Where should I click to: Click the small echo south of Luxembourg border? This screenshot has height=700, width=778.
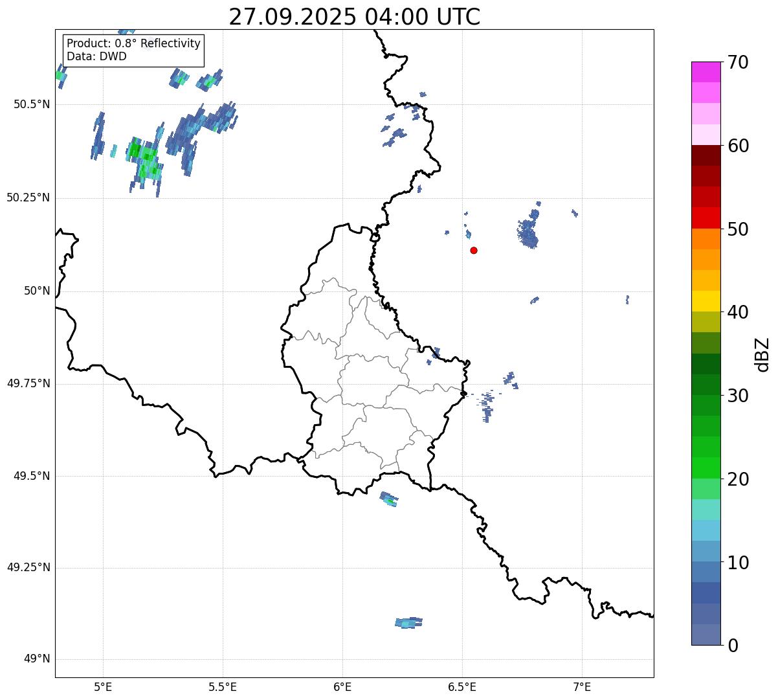389,499
